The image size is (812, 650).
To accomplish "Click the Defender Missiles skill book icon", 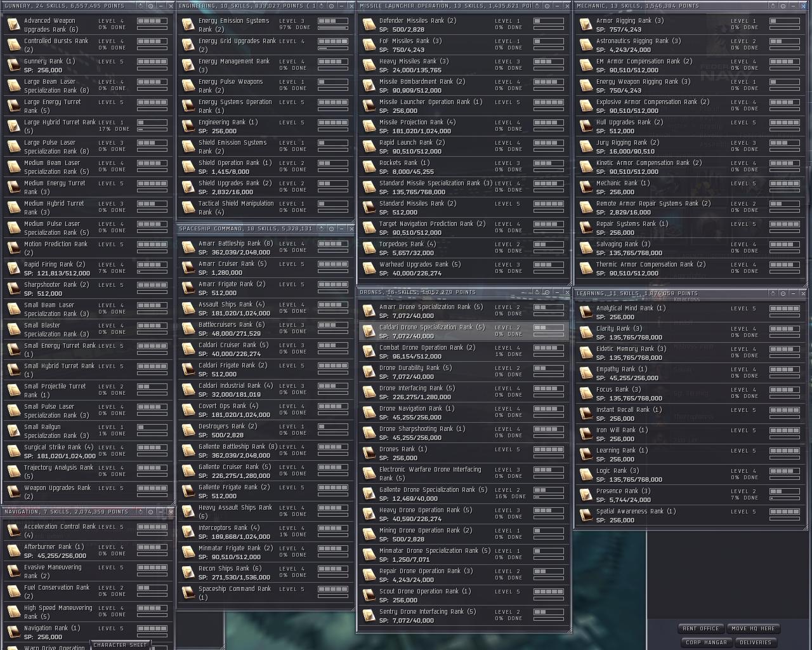I will 369,25.
